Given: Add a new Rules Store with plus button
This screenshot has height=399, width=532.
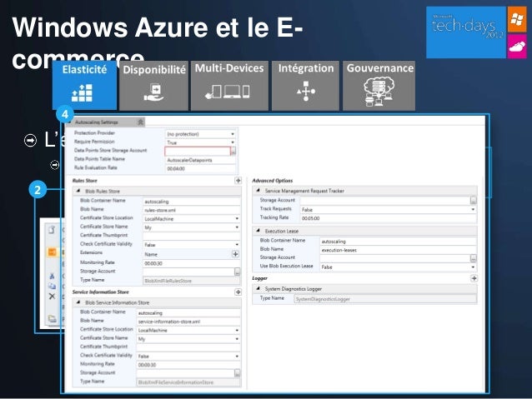Looking at the screenshot, I should [x=238, y=181].
